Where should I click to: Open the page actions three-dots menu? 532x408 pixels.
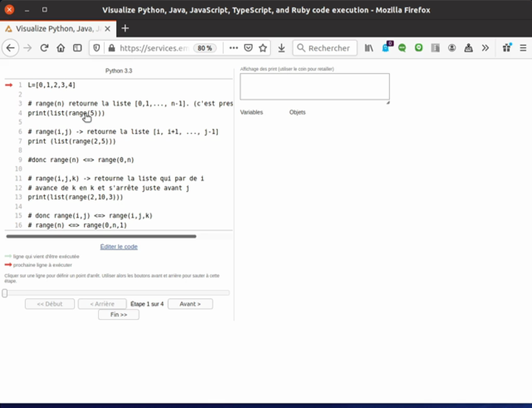pos(233,48)
